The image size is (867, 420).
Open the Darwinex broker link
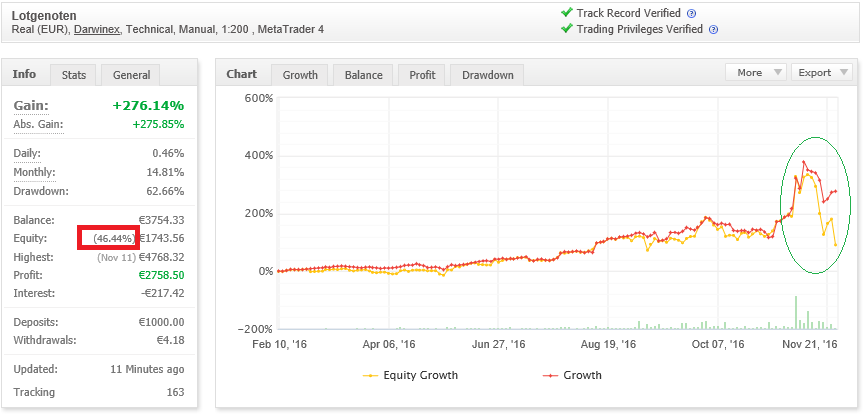[x=97, y=29]
